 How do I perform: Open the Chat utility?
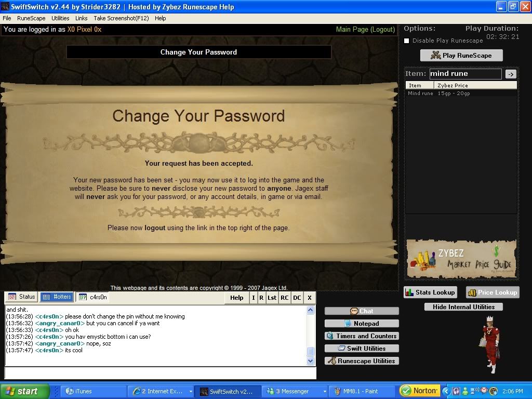[x=362, y=311]
